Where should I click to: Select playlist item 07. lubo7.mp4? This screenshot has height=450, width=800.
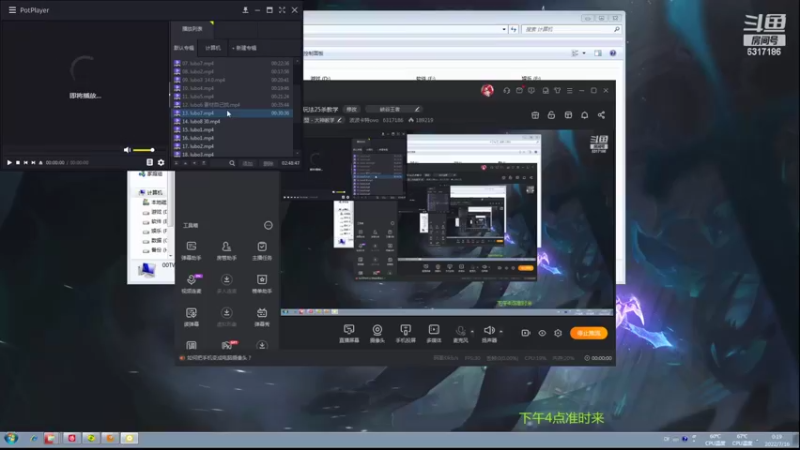pos(232,63)
